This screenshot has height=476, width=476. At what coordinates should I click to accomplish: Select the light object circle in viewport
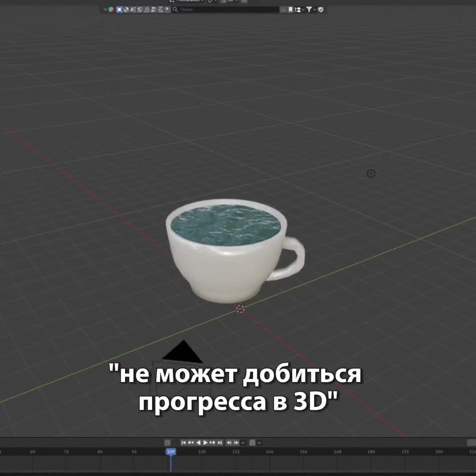[x=371, y=174]
